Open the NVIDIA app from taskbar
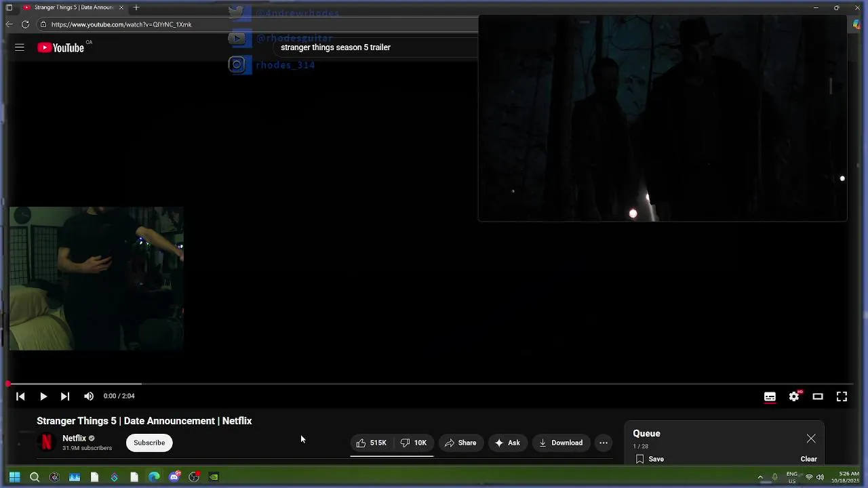Viewport: 868px width, 488px height. click(214, 477)
